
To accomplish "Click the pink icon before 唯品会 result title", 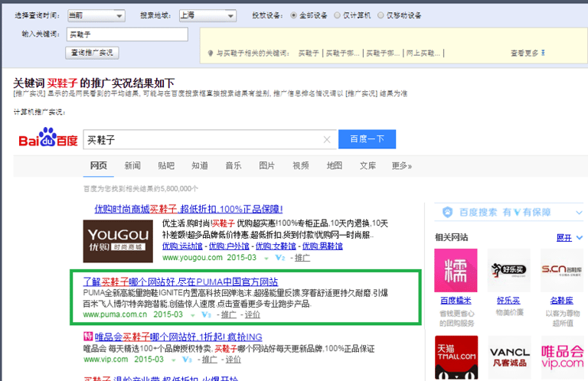I will (88, 337).
